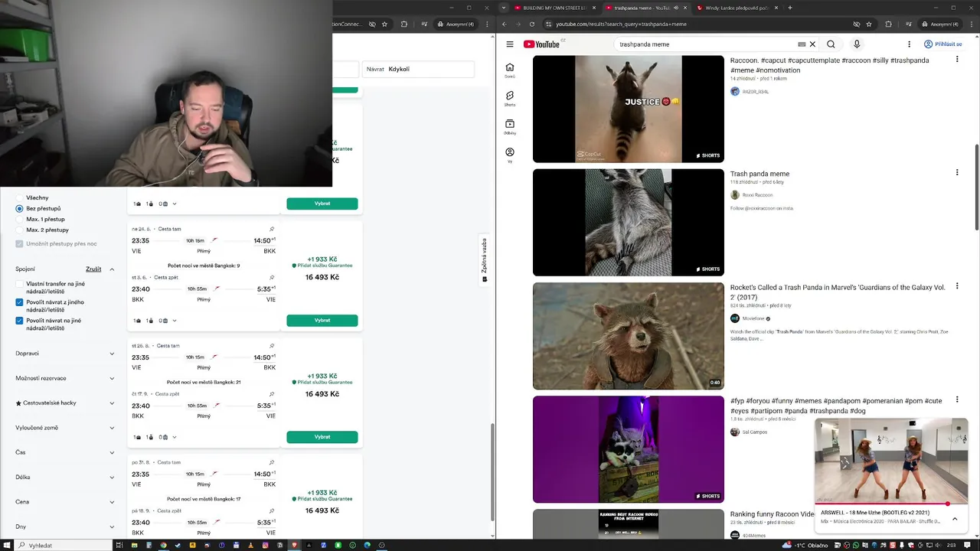This screenshot has height=551, width=980.
Task: Open YouTube Home (Domů) in sidebar
Action: click(510, 70)
